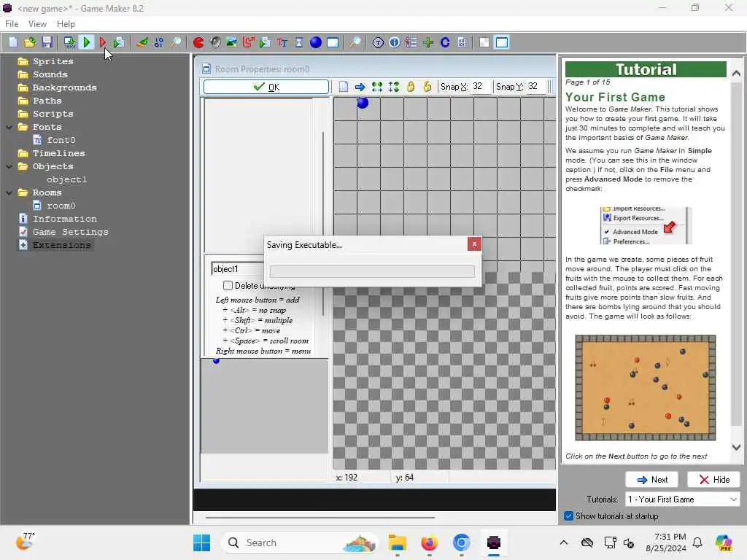Click the Snap X value field
This screenshot has width=747, height=560.
480,86
